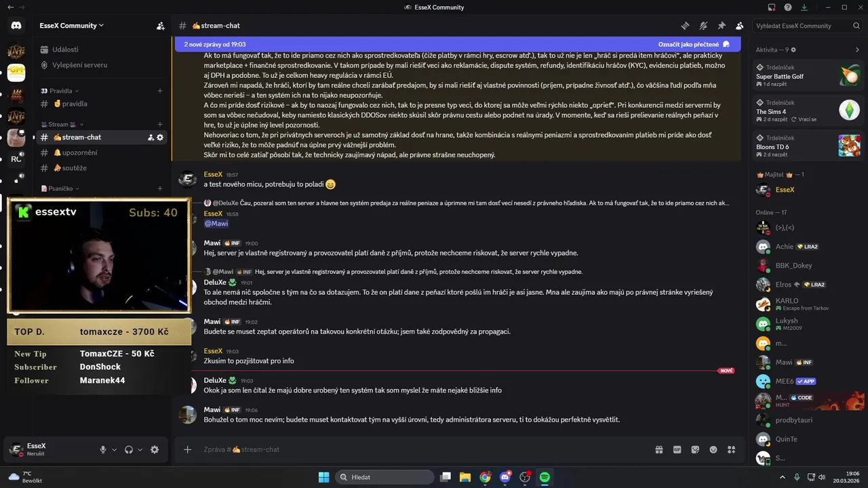Viewport: 868px width, 488px height.
Task: Toggle headphone deafen
Action: click(x=129, y=449)
